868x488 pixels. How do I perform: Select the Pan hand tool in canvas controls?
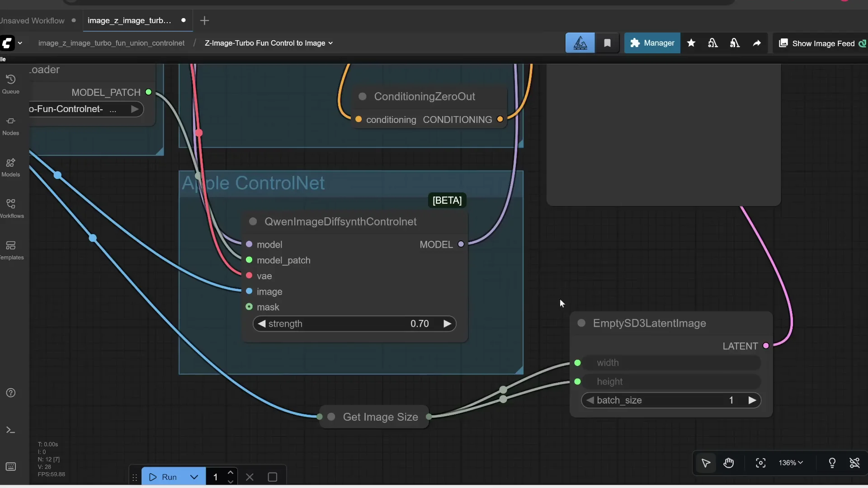point(729,463)
